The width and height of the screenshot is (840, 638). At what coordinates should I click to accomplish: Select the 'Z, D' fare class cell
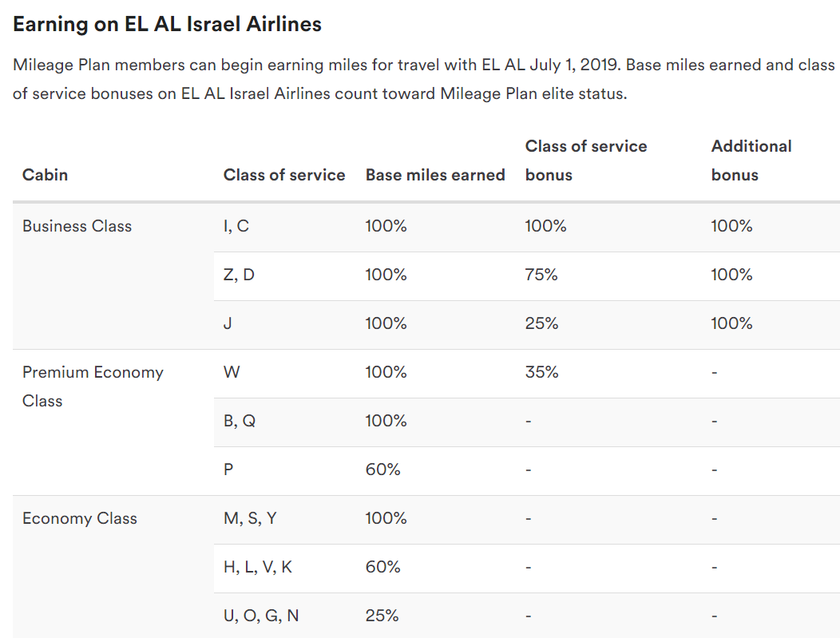click(x=239, y=275)
